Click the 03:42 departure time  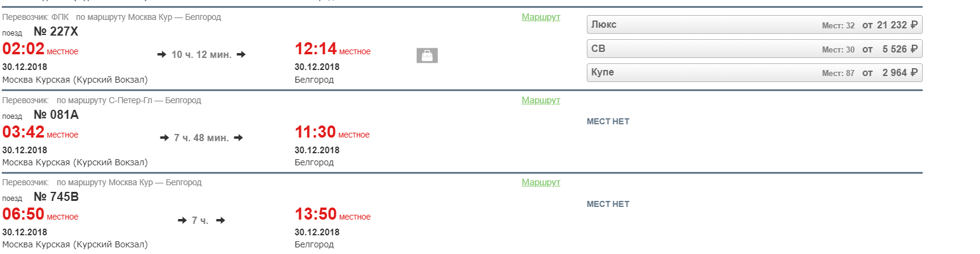point(24,132)
